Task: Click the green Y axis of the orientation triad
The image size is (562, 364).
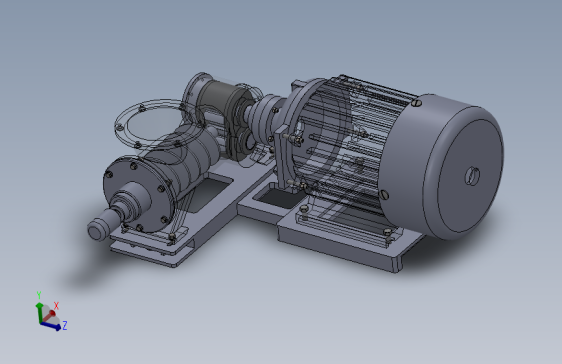Action: pyautogui.click(x=39, y=312)
